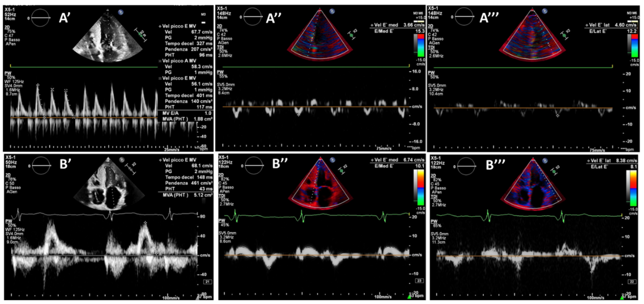644x304 pixels.
Task: Click the orientation circle icon in panel B''
Action: click(254, 166)
